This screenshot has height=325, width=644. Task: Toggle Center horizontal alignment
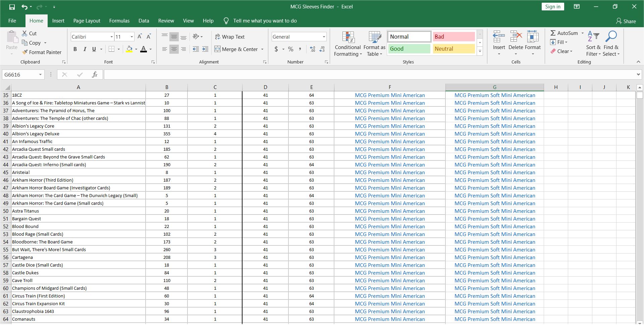(x=174, y=49)
